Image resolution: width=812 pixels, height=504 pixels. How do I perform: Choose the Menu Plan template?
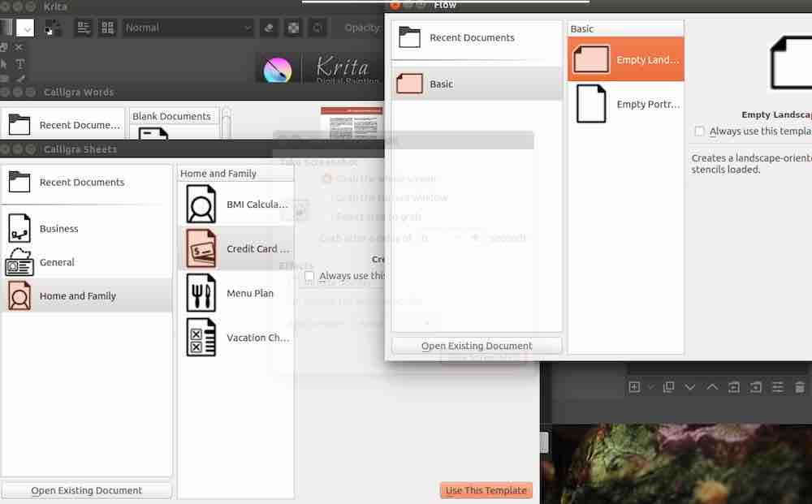(x=236, y=294)
